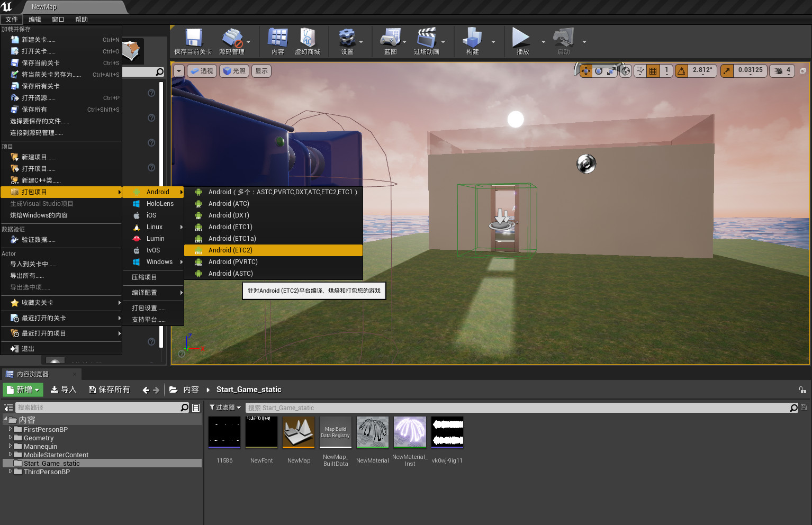The image size is (812, 525).
Task: Open the Marketplace (虚幻商城) icon
Action: [x=308, y=39]
